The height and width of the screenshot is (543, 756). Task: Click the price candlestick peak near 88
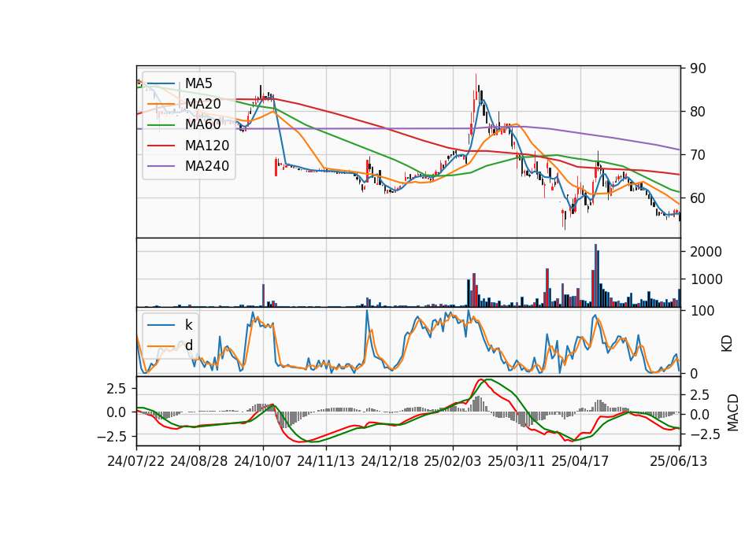pos(476,87)
